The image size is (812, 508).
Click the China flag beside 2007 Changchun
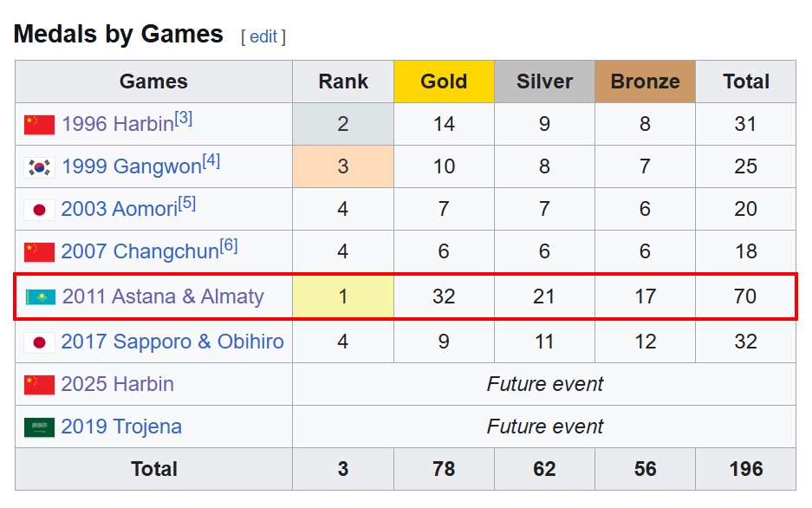[x=39, y=252]
